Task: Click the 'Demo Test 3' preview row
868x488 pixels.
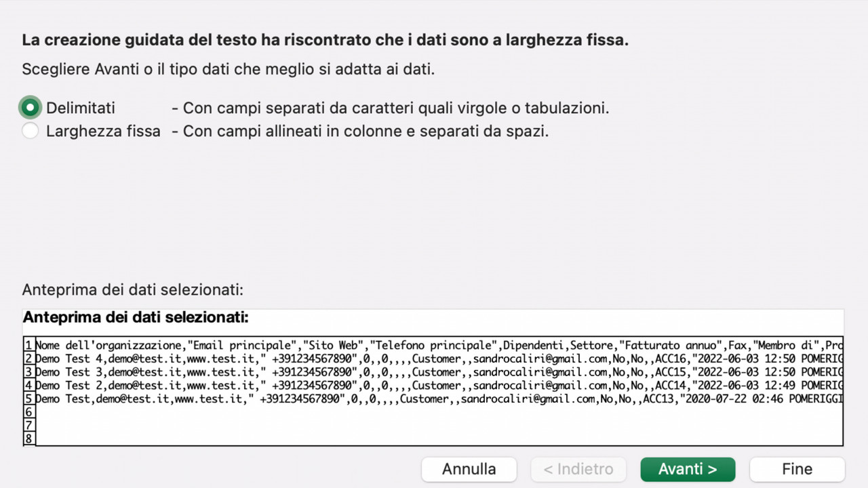Action: click(439, 372)
